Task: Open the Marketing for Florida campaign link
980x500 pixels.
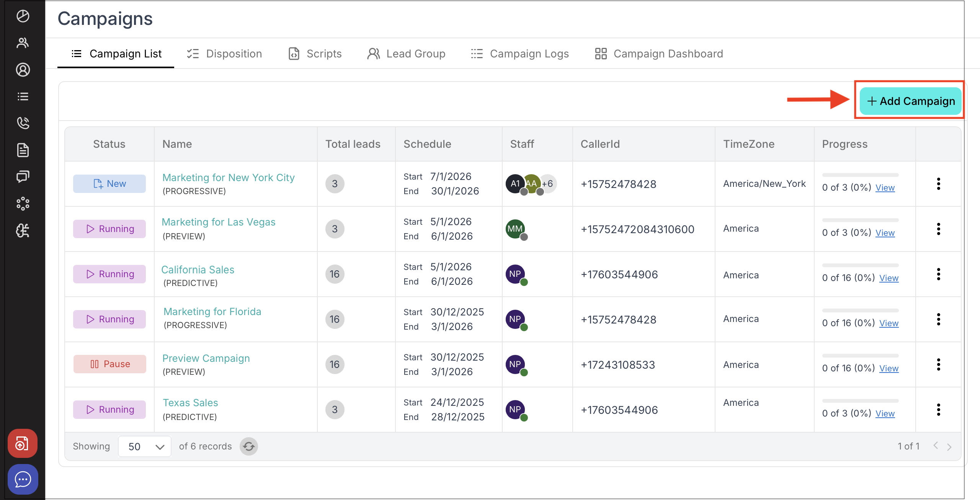Action: pyautogui.click(x=212, y=312)
